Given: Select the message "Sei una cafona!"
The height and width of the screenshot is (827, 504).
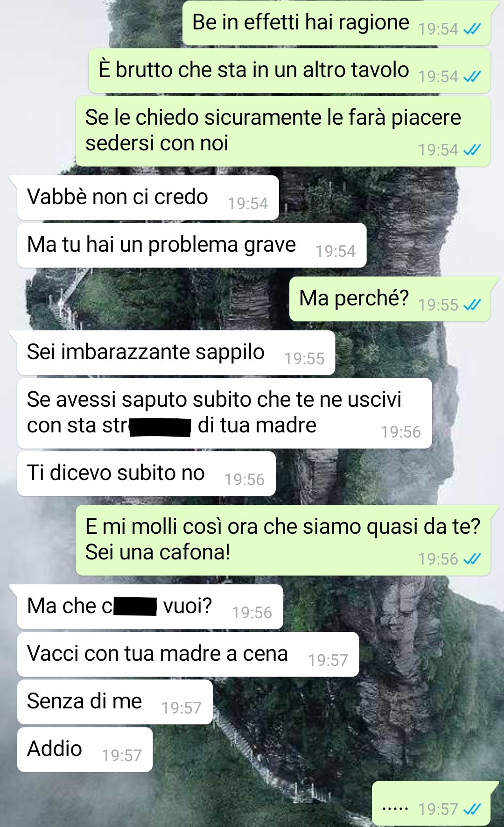Looking at the screenshot, I should (283, 540).
